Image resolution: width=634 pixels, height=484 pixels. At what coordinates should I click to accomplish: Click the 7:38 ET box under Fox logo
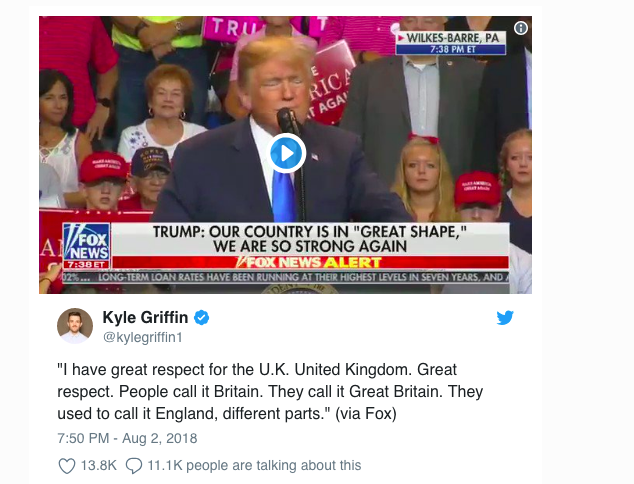[87, 265]
